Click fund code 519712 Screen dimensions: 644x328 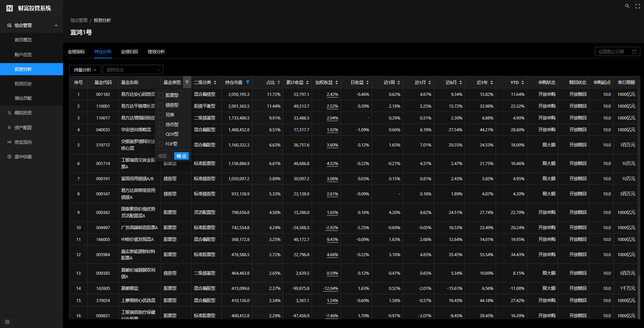click(x=103, y=145)
